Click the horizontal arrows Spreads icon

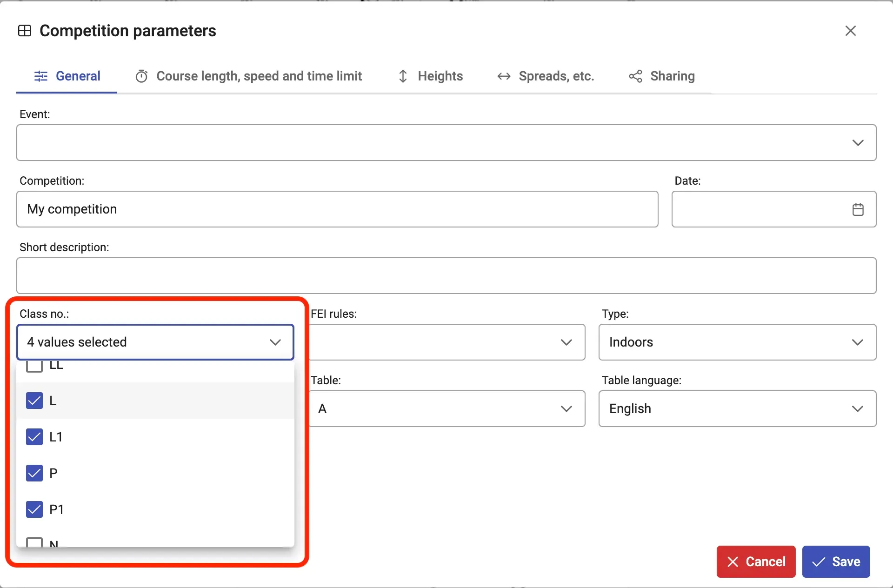click(504, 76)
